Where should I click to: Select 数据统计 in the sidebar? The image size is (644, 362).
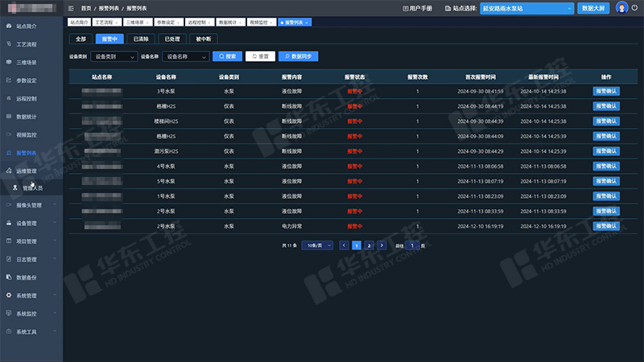coord(27,117)
